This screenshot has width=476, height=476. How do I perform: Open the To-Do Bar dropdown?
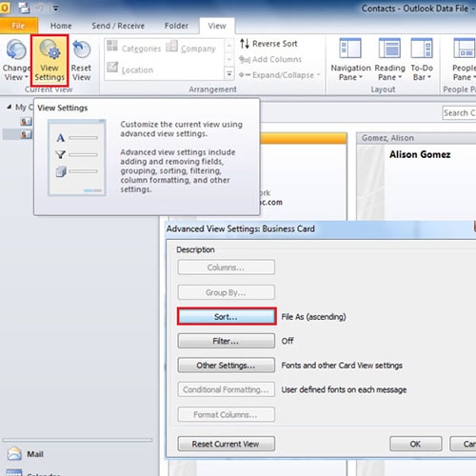422,60
